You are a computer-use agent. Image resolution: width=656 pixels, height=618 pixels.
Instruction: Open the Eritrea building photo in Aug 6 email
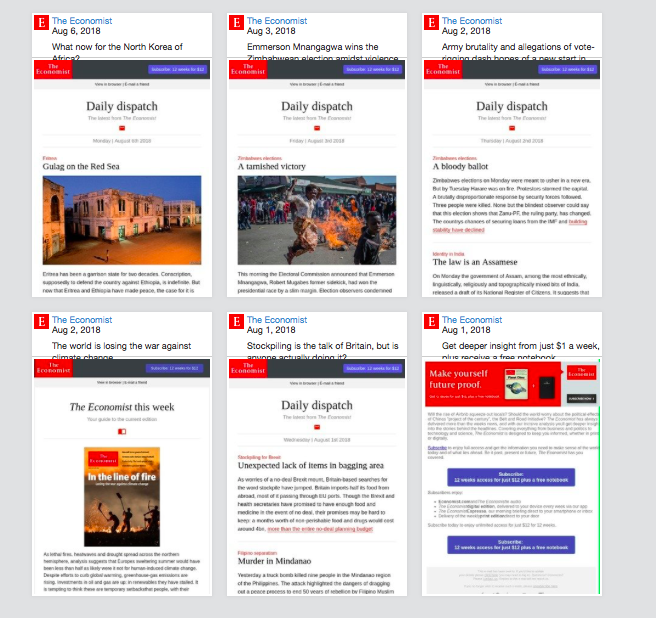(x=122, y=220)
